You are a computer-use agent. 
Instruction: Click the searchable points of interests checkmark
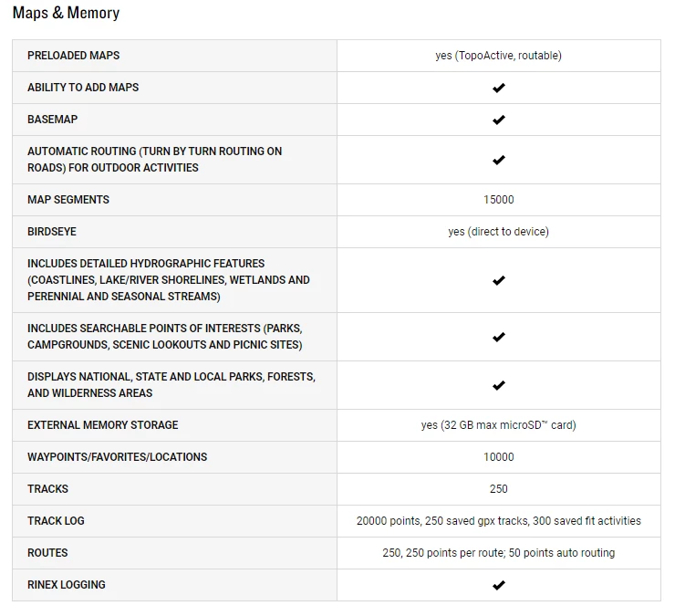pos(499,337)
